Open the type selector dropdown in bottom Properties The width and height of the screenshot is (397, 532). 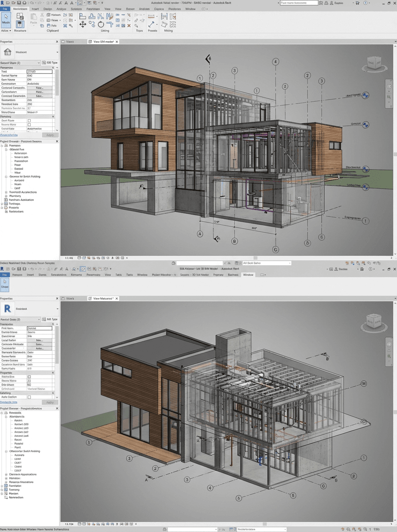(x=57, y=309)
